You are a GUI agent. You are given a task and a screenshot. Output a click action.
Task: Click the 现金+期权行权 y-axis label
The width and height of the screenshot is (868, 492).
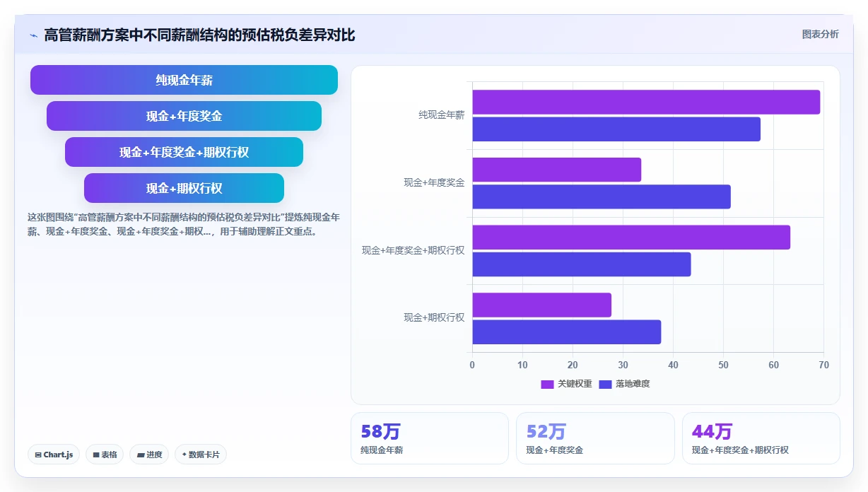click(x=434, y=317)
